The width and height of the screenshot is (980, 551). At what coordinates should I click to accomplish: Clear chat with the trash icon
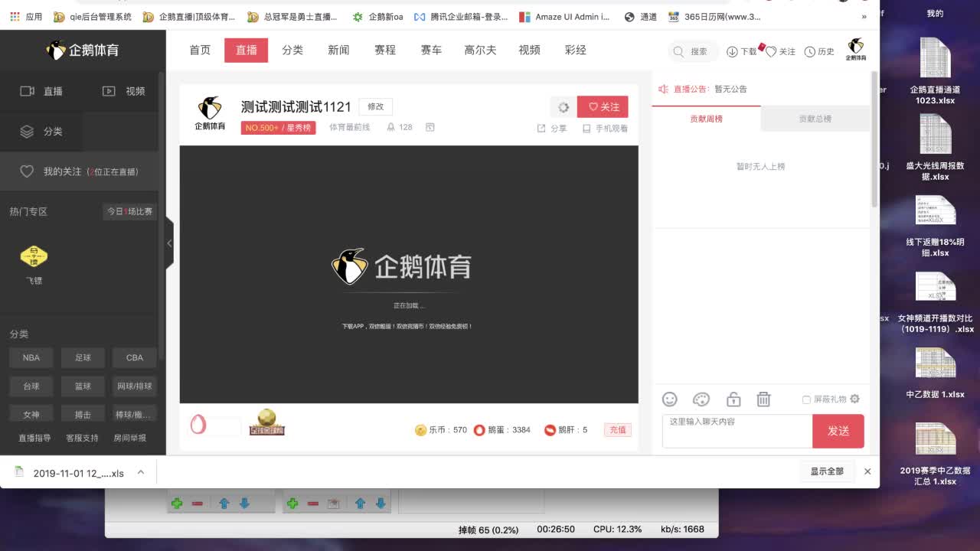763,399
